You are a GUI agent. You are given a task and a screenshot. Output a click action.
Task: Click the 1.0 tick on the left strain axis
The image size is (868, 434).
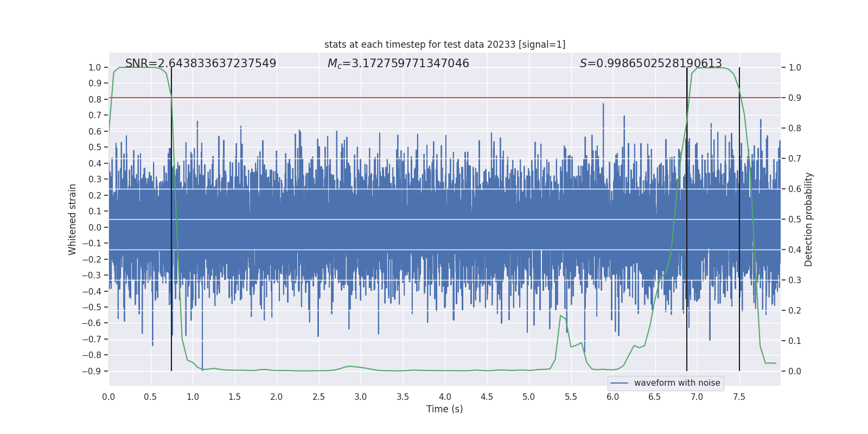[x=94, y=67]
